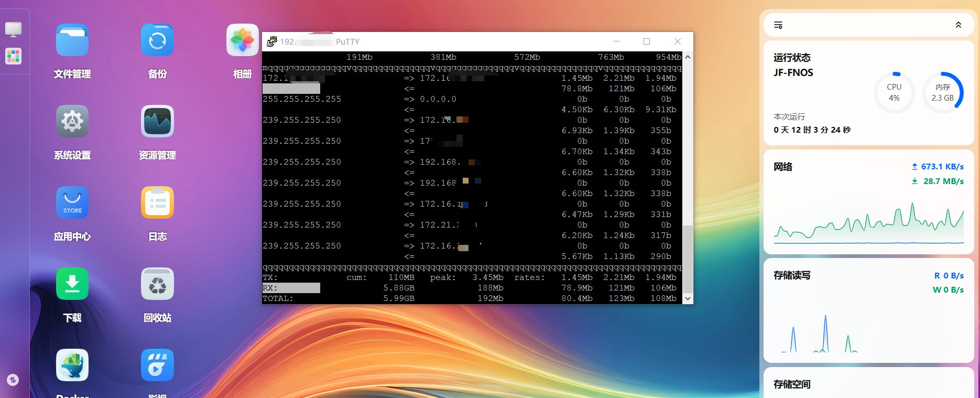Open the 日志 log viewer

(x=157, y=202)
